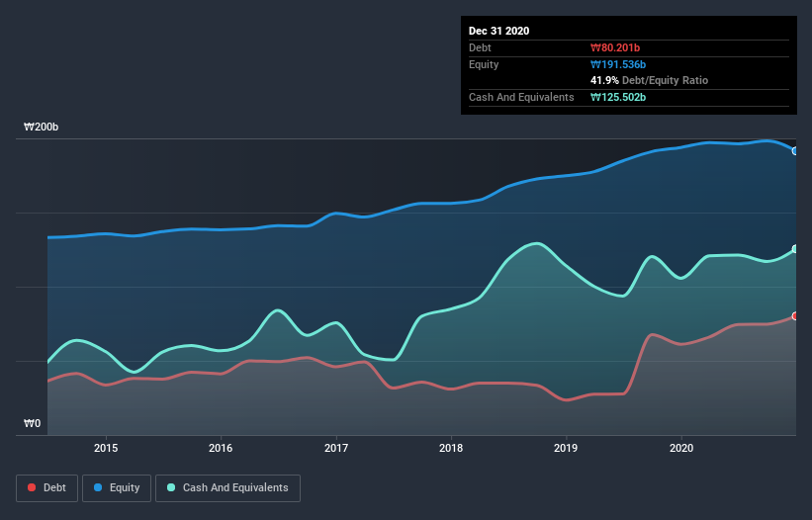This screenshot has height=520, width=812.
Task: Select the 2019 x-axis label
Action: pos(566,448)
